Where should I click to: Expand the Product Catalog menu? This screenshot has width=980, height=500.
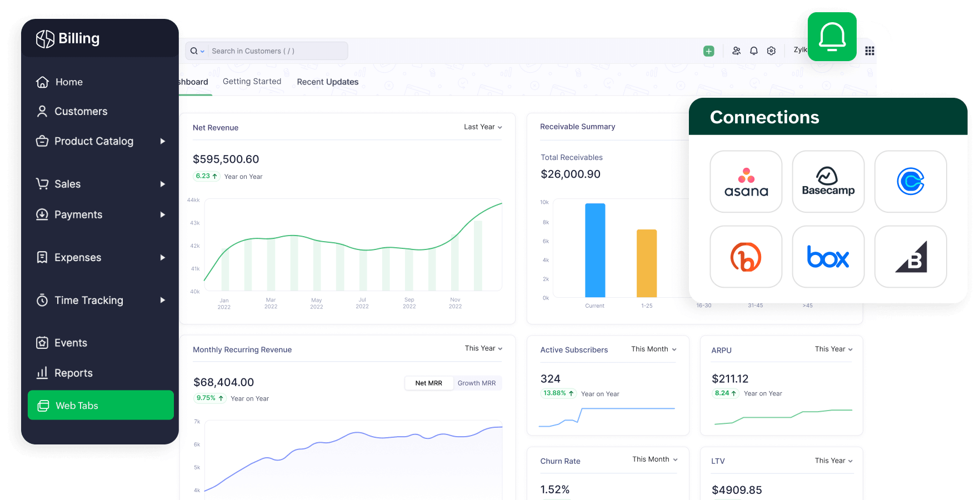[x=93, y=141]
